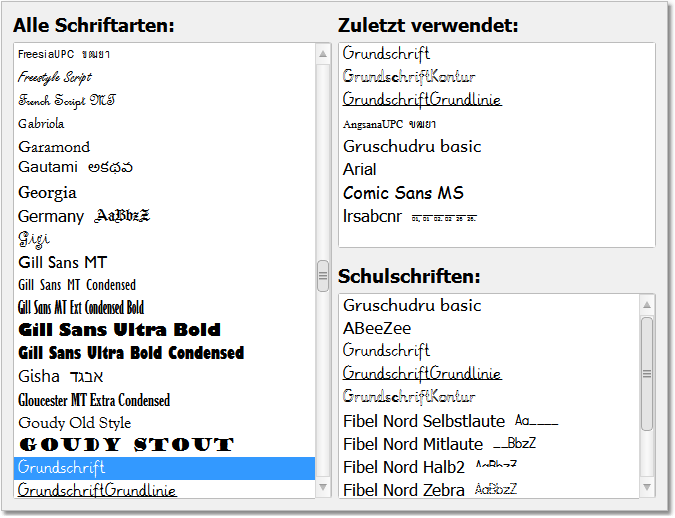Select Georgia in all fonts list
This screenshot has width=675, height=518.
[x=164, y=192]
